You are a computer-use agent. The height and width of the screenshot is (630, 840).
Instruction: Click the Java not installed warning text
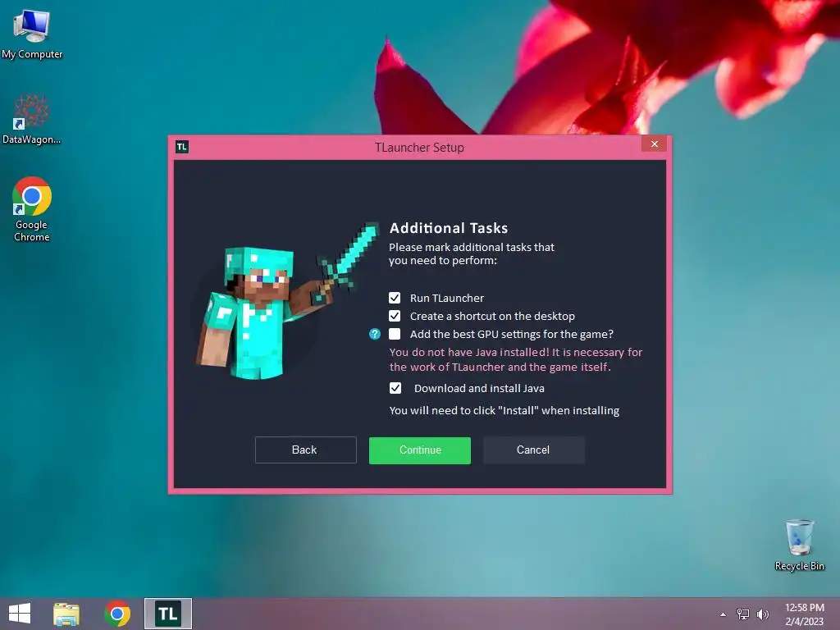click(515, 359)
